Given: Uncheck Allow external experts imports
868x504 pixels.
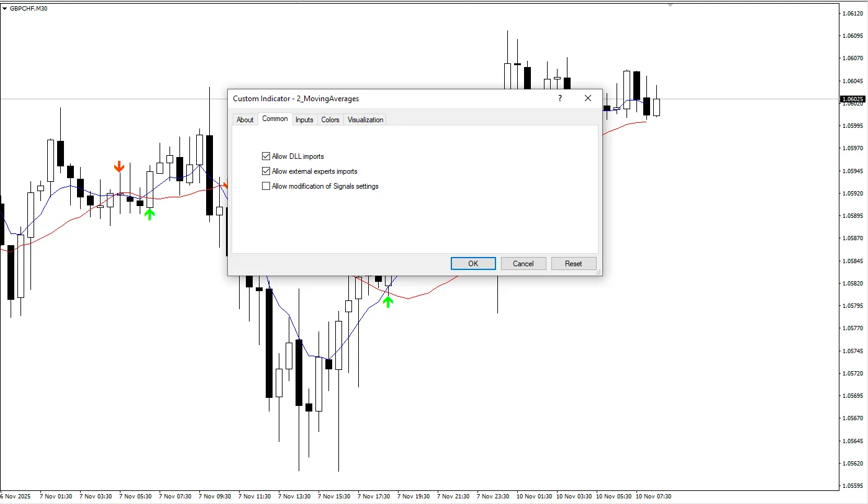Looking at the screenshot, I should 266,171.
